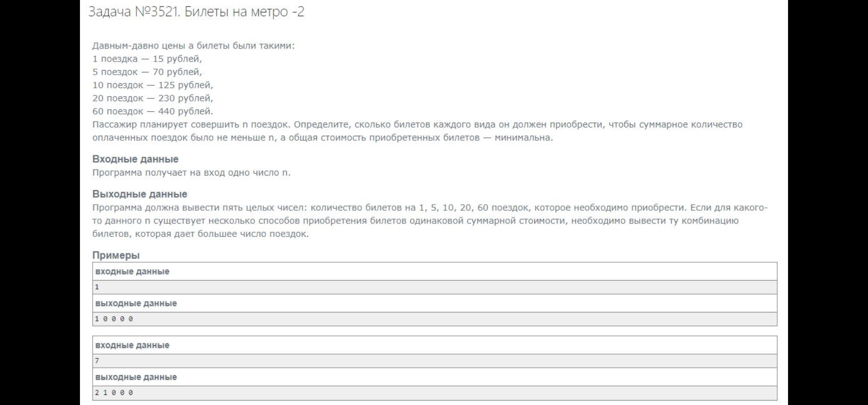Click the 'Примеры' heading
Viewport: 868px width, 405px height.
point(116,255)
